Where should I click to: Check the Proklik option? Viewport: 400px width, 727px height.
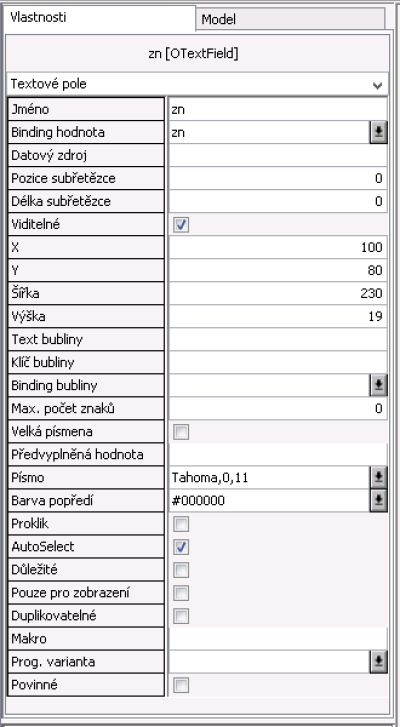point(181,524)
